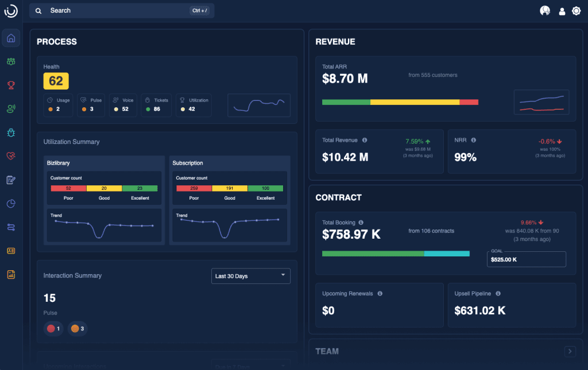Open the report chart icon in sidebar

tap(11, 275)
